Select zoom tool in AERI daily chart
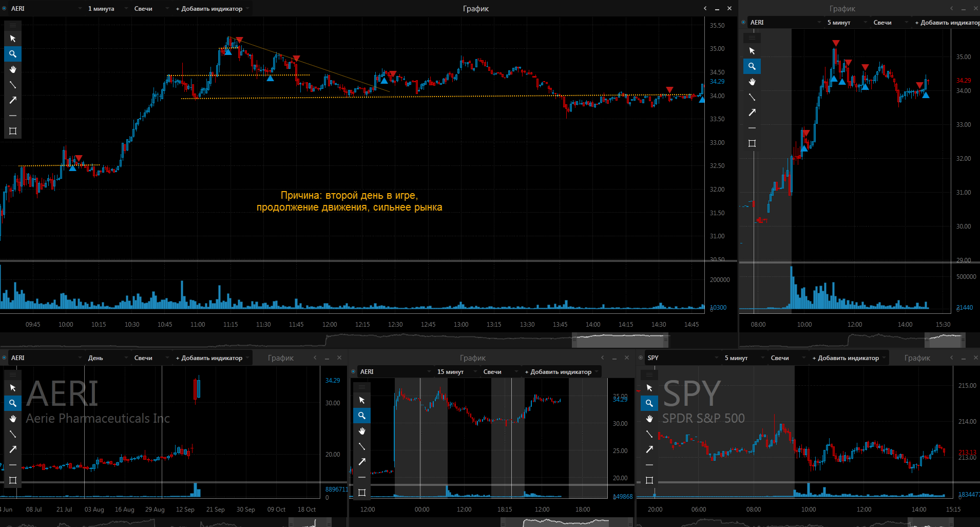Screen dimensions: 980x527 click(x=13, y=403)
